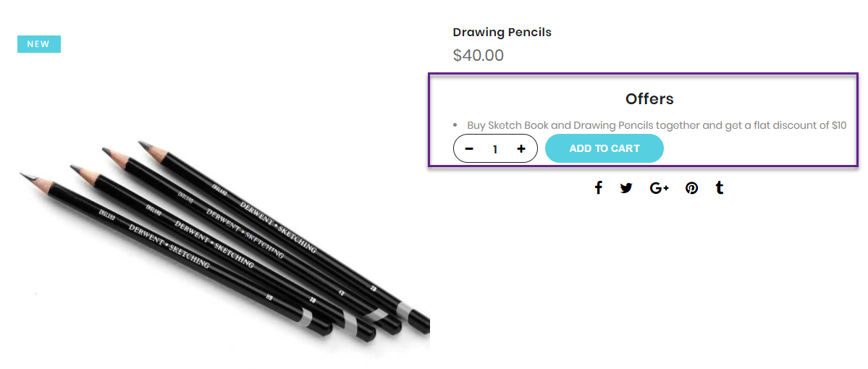Click the $40.00 price
868x369 pixels.
click(x=478, y=55)
